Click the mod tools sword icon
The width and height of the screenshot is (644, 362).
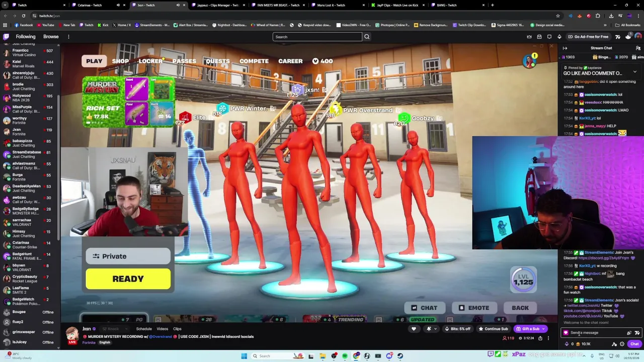click(614, 344)
